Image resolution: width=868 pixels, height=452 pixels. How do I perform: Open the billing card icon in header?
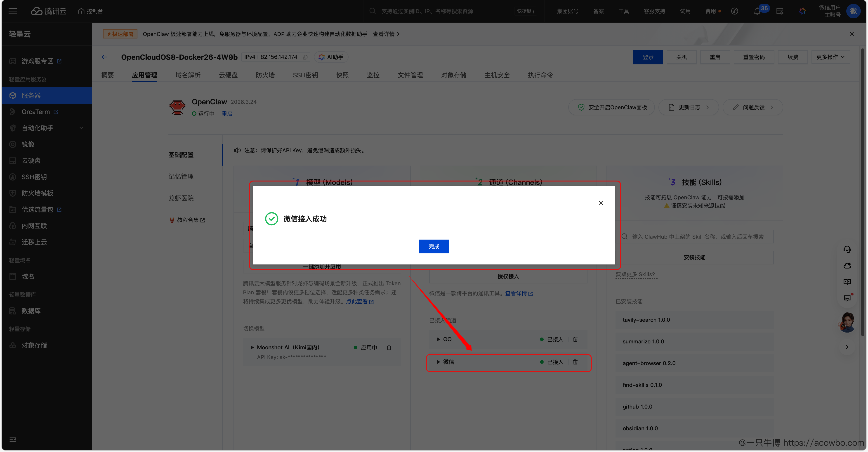point(780,11)
